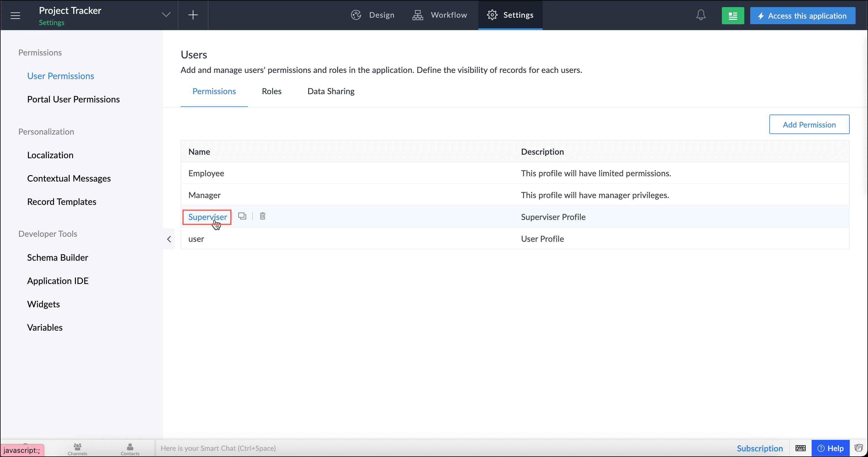
Task: Open the Channels panel
Action: click(77, 449)
